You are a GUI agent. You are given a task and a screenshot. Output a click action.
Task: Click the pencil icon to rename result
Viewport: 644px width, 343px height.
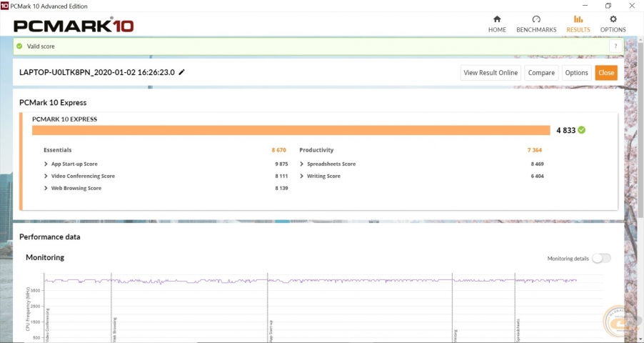181,72
